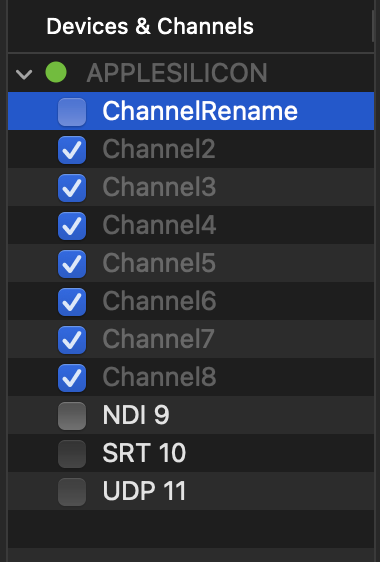Select the Channel7 label
The height and width of the screenshot is (562, 380).
coord(158,339)
